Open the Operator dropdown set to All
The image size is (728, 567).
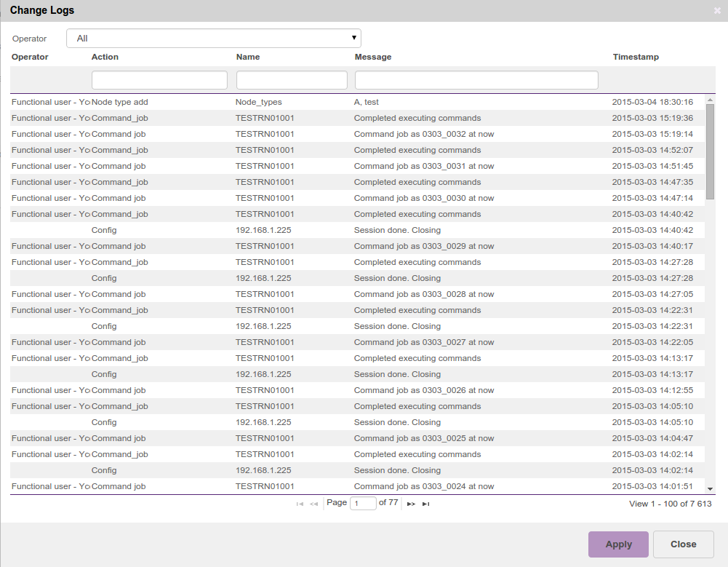click(x=213, y=39)
